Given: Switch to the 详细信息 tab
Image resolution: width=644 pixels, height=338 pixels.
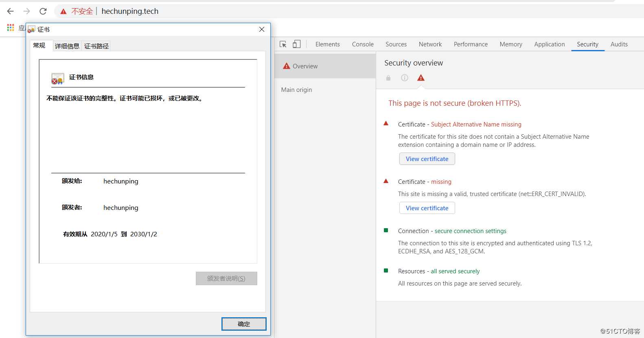Looking at the screenshot, I should click(67, 46).
